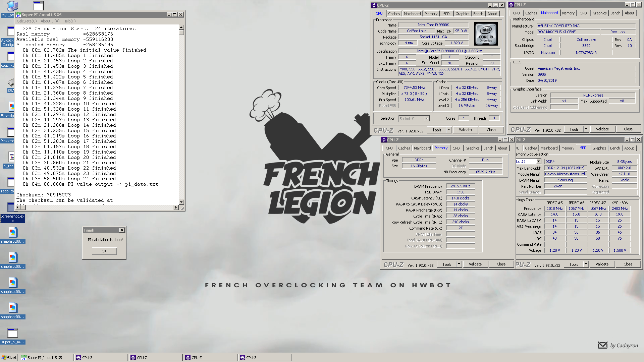Click Checksum line 70915CC3
The height and width of the screenshot is (362, 644).
click(44, 195)
